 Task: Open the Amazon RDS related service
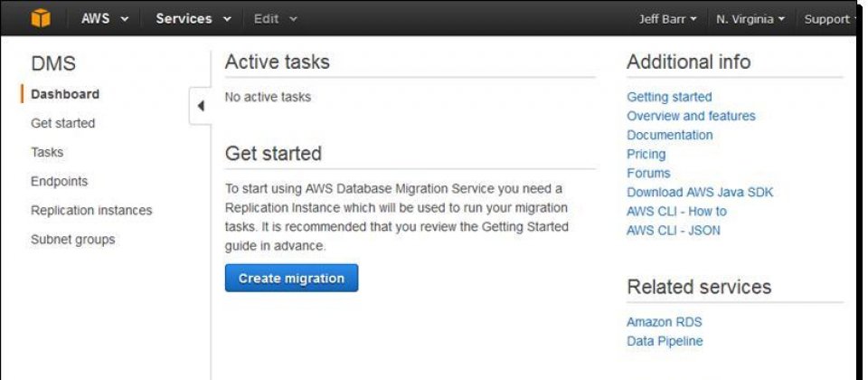tap(664, 322)
